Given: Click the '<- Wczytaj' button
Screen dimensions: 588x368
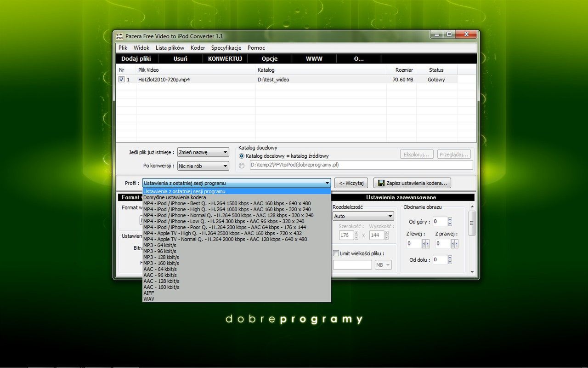Looking at the screenshot, I should [351, 183].
